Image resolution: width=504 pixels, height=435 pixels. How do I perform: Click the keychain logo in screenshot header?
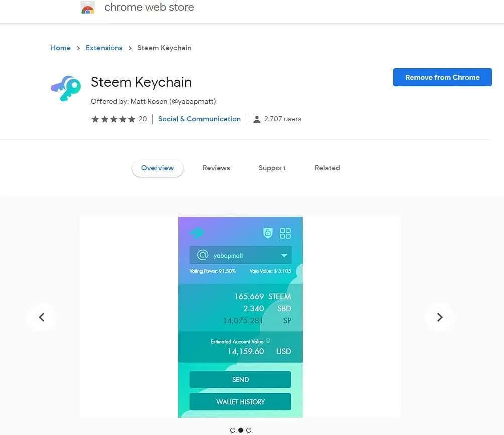coord(197,233)
